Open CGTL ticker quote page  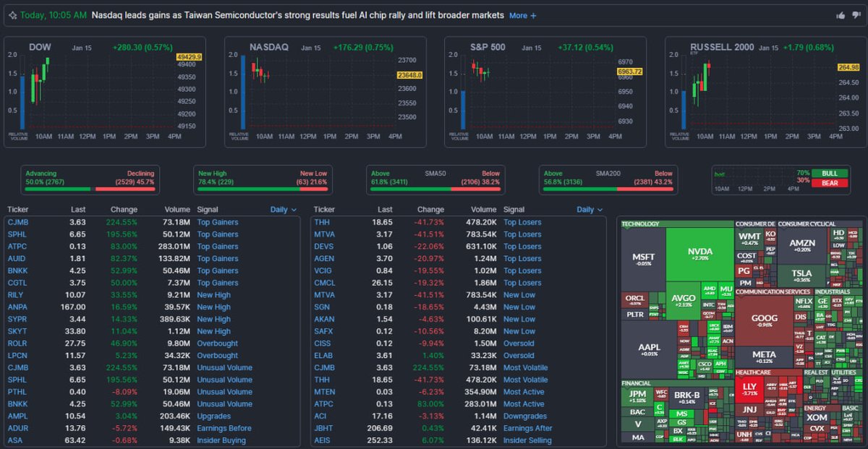pos(17,283)
